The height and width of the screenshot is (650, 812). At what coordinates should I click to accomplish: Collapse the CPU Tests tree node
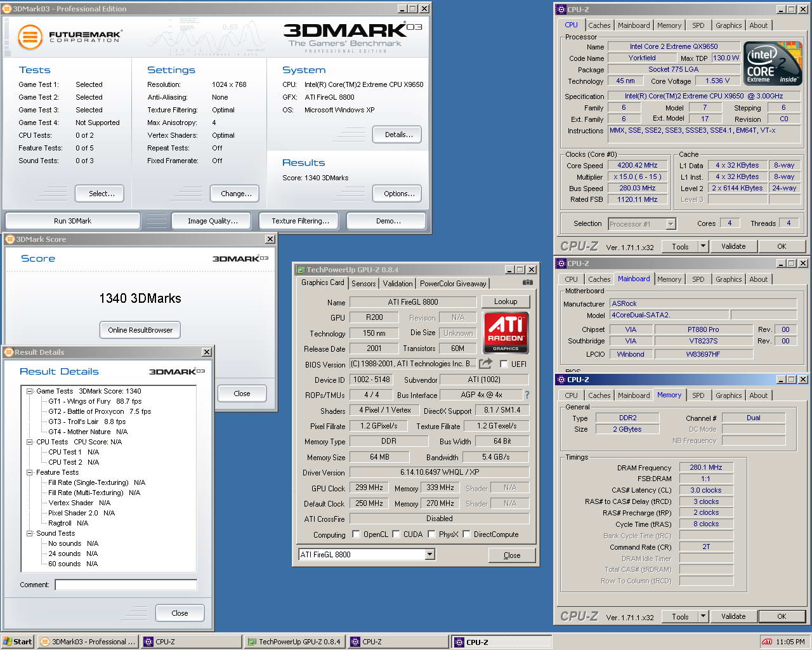[x=29, y=442]
